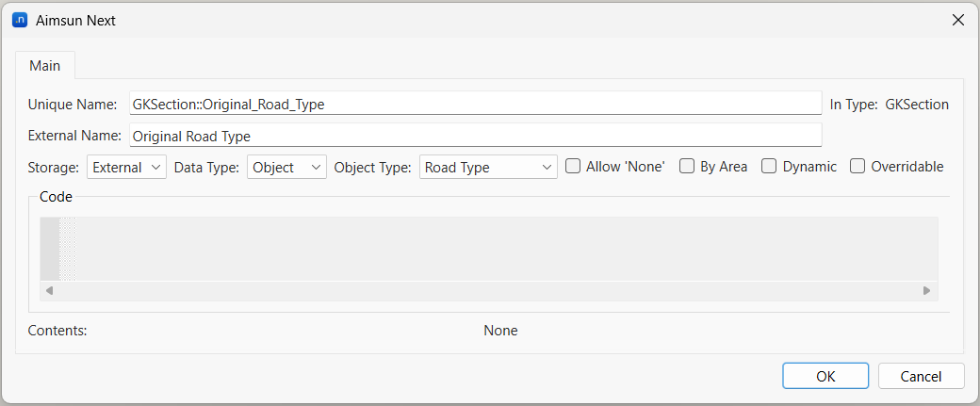The height and width of the screenshot is (406, 980).
Task: Switch to the Main tab
Action: click(45, 66)
